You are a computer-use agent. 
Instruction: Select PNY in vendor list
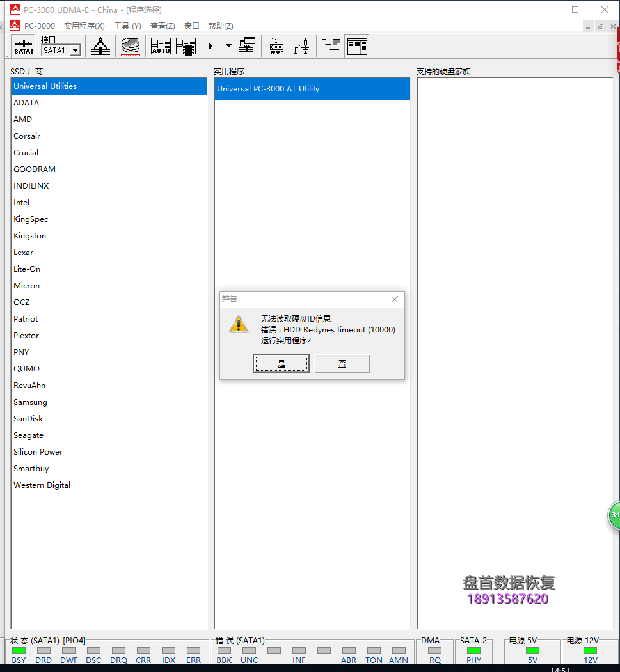pyautogui.click(x=109, y=352)
